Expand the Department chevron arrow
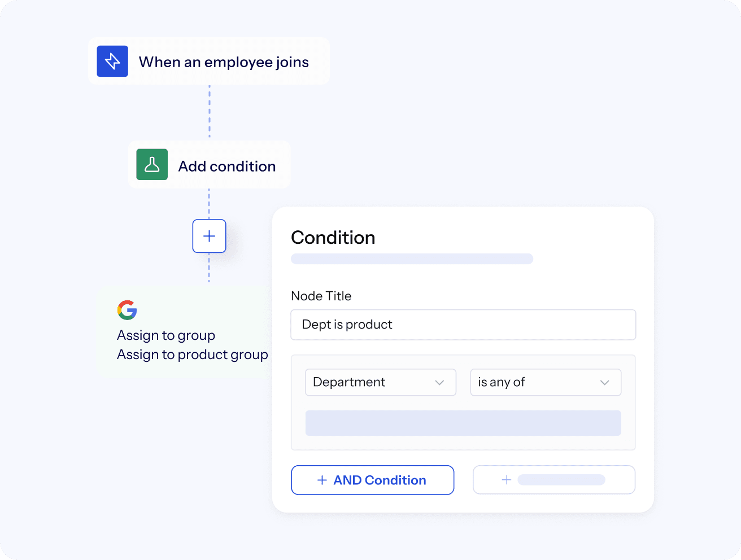Image resolution: width=741 pixels, height=560 pixels. click(439, 383)
